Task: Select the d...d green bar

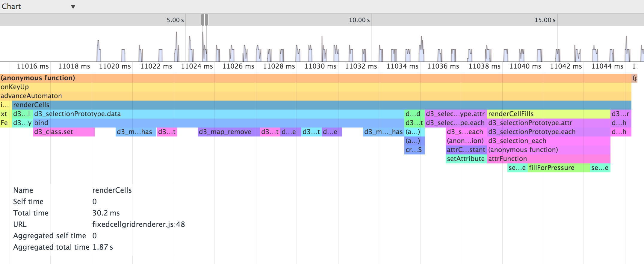Action: point(415,114)
